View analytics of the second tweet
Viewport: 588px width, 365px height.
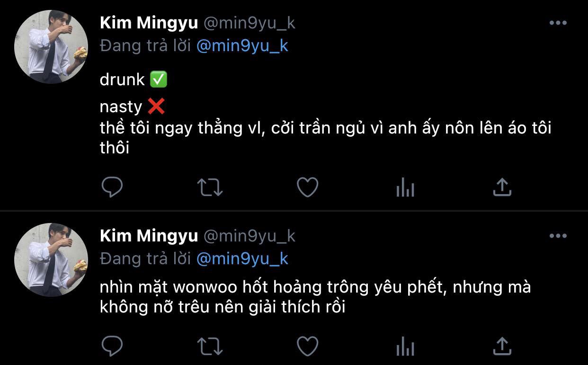(405, 347)
